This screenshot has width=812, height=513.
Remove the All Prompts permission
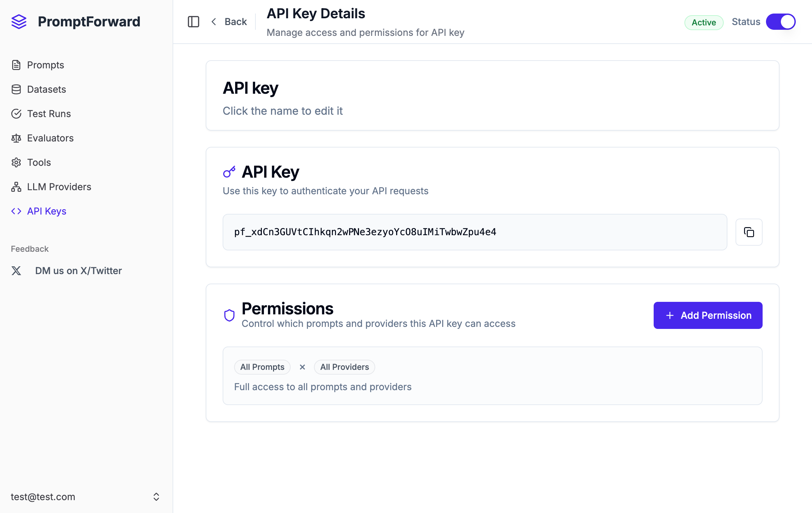click(302, 367)
